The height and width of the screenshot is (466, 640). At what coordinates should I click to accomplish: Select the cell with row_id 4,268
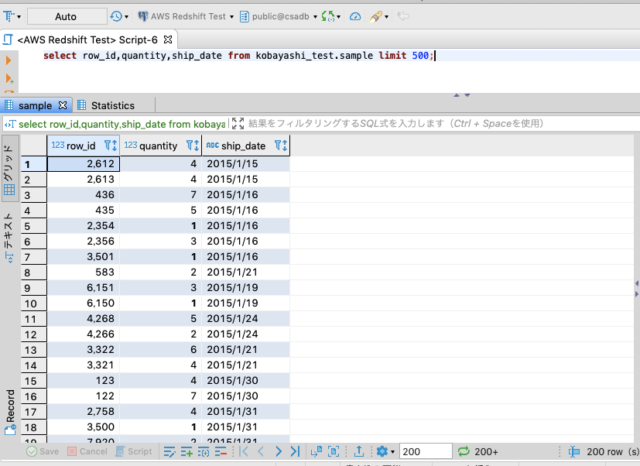click(83, 319)
